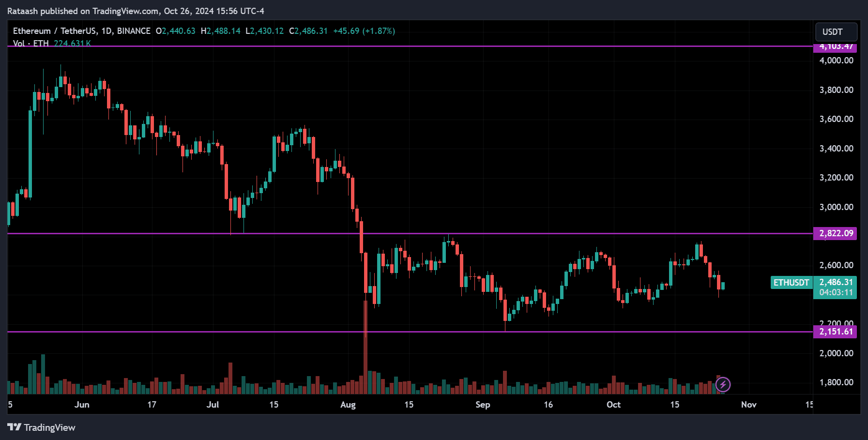Click the 3,400.00 price axis label
The height and width of the screenshot is (440, 868).
[x=836, y=149]
